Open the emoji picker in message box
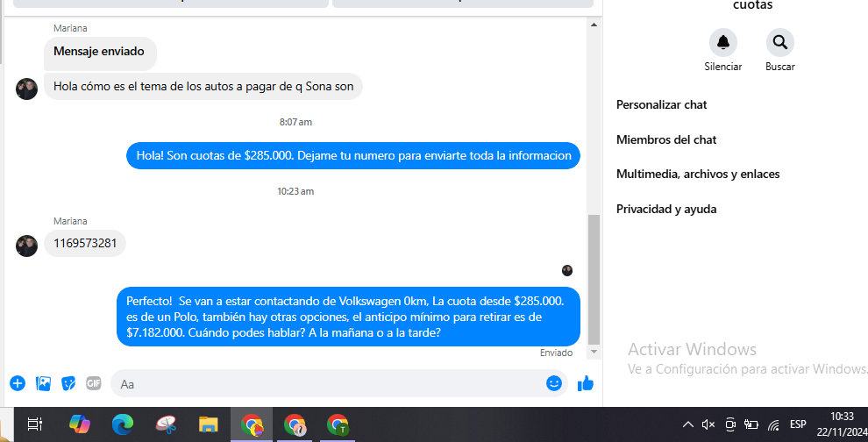Image resolution: width=868 pixels, height=442 pixels. 553,383
